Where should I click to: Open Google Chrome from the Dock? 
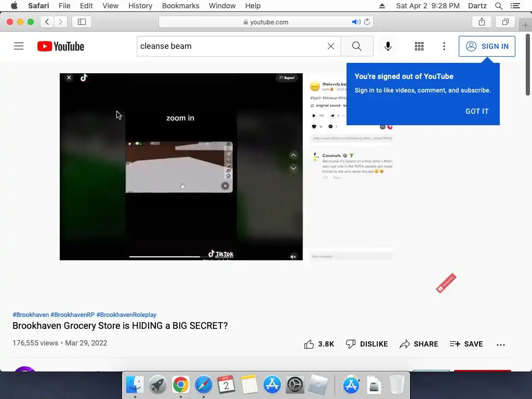tap(180, 385)
